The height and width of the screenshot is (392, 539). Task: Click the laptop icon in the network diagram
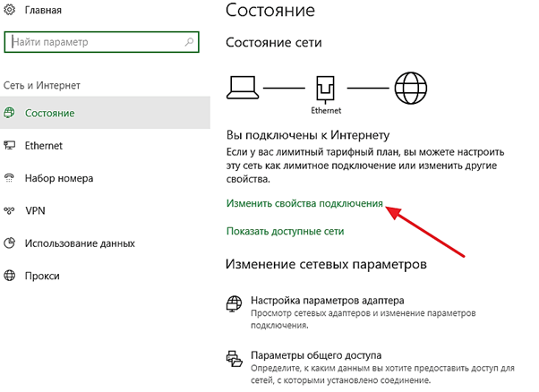click(x=244, y=88)
